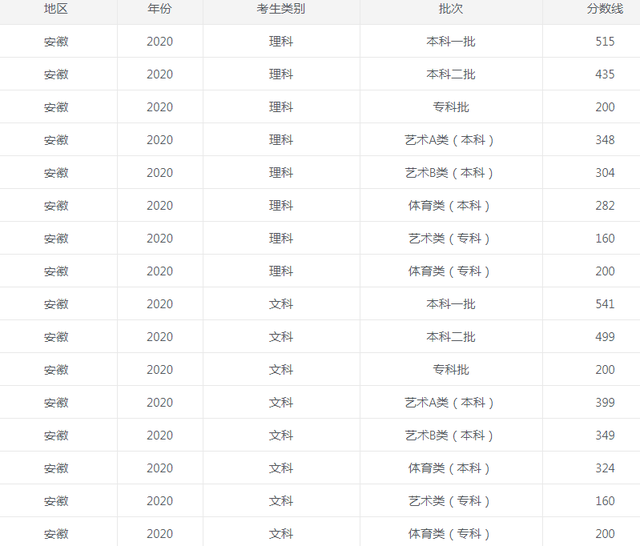The width and height of the screenshot is (640, 546).
Task: Click the score 348 cell
Action: (605, 140)
